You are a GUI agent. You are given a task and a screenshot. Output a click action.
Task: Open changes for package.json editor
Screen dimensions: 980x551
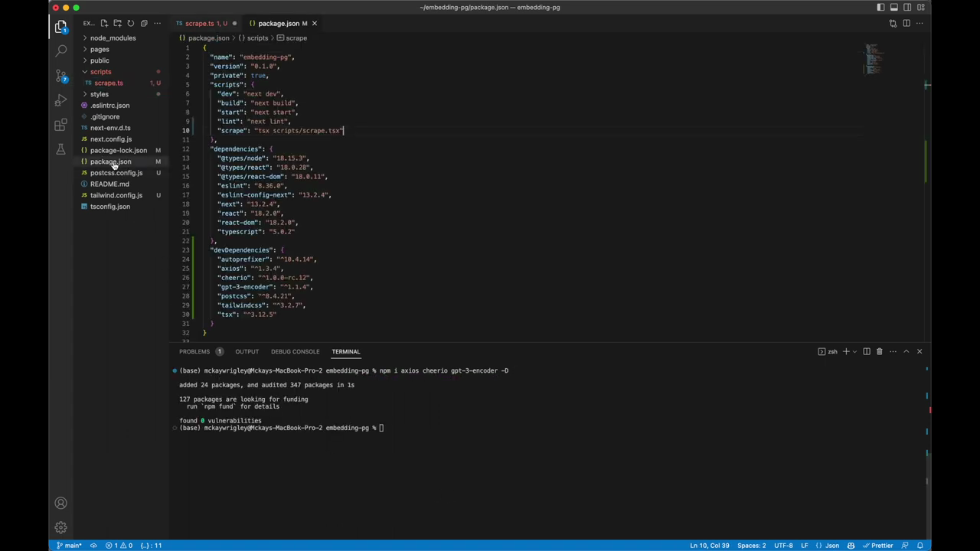tap(893, 23)
